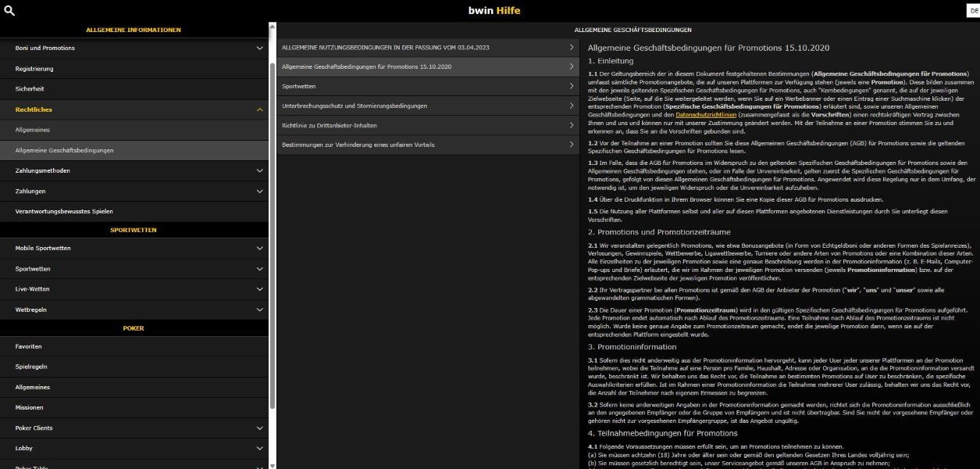Click the arrow on the middle-list Sportwetten row

click(572, 86)
